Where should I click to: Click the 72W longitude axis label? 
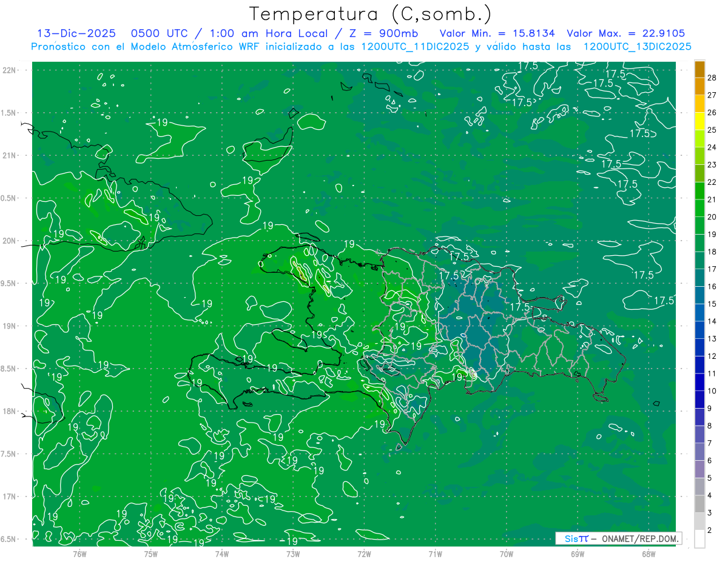click(364, 554)
